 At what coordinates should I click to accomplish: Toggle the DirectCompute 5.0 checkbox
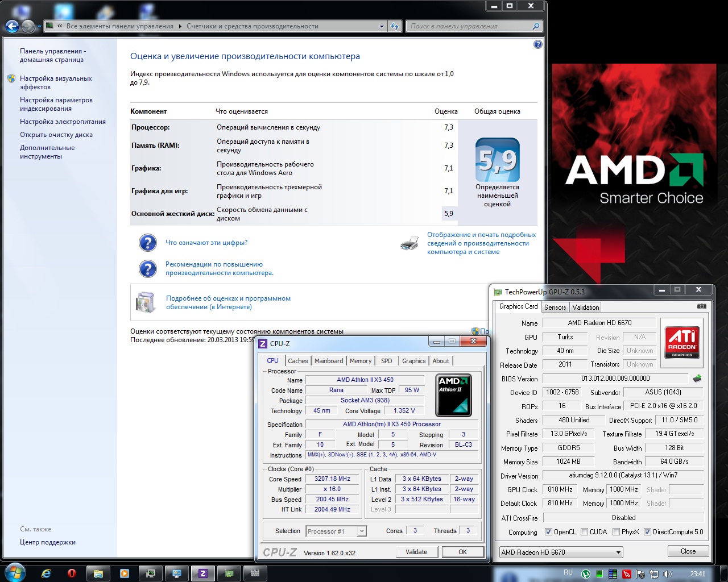(647, 532)
